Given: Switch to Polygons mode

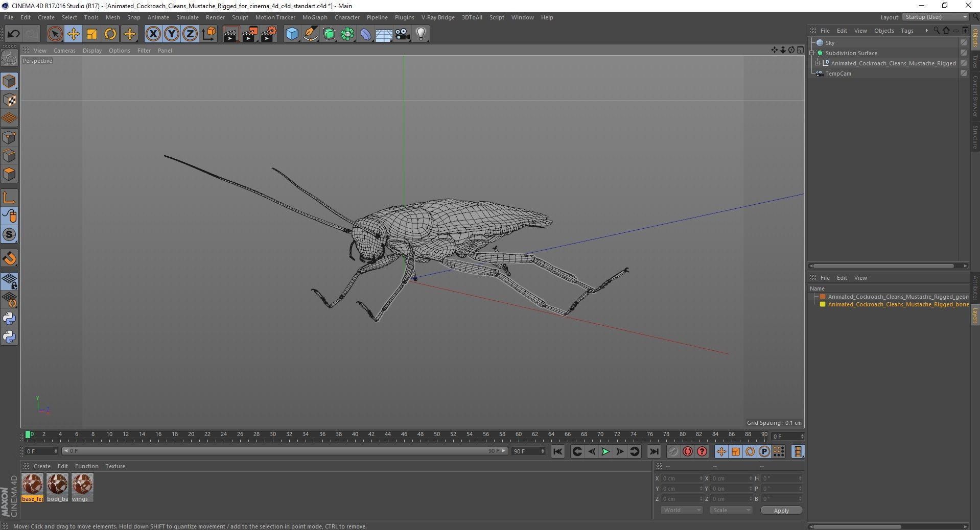Looking at the screenshot, I should [9, 174].
